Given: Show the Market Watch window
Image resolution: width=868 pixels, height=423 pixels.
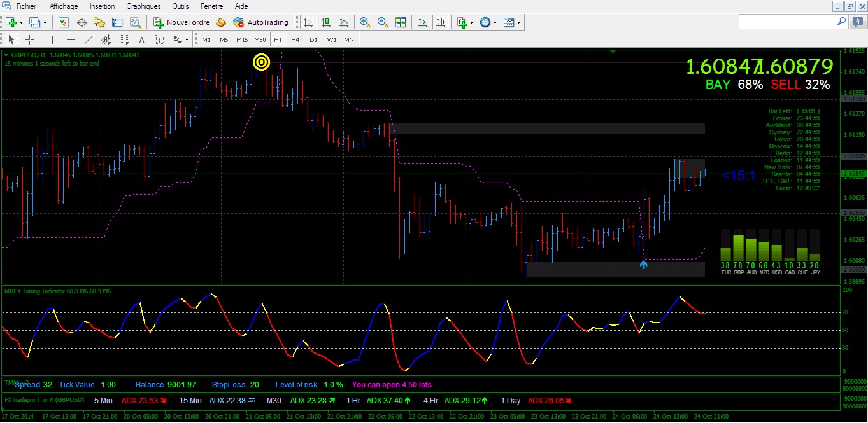Looking at the screenshot, I should (x=64, y=22).
